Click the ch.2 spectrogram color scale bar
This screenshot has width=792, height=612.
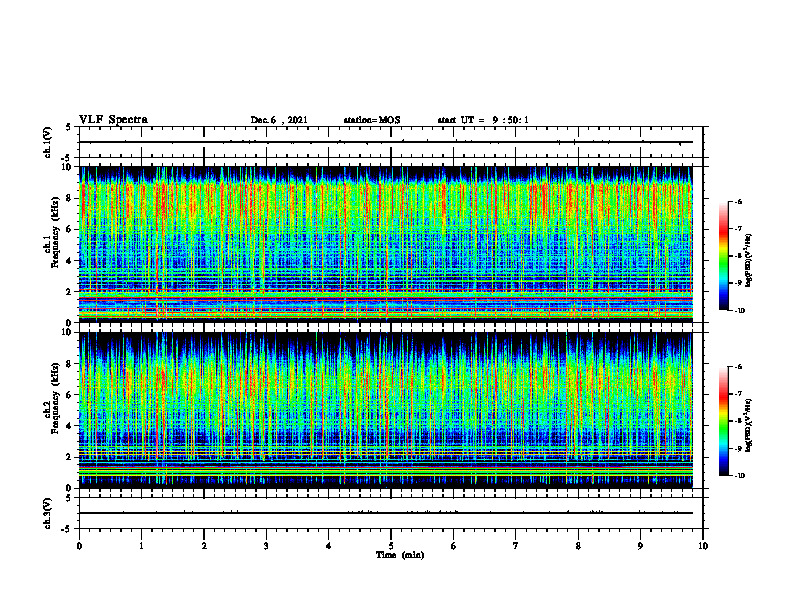pos(723,421)
